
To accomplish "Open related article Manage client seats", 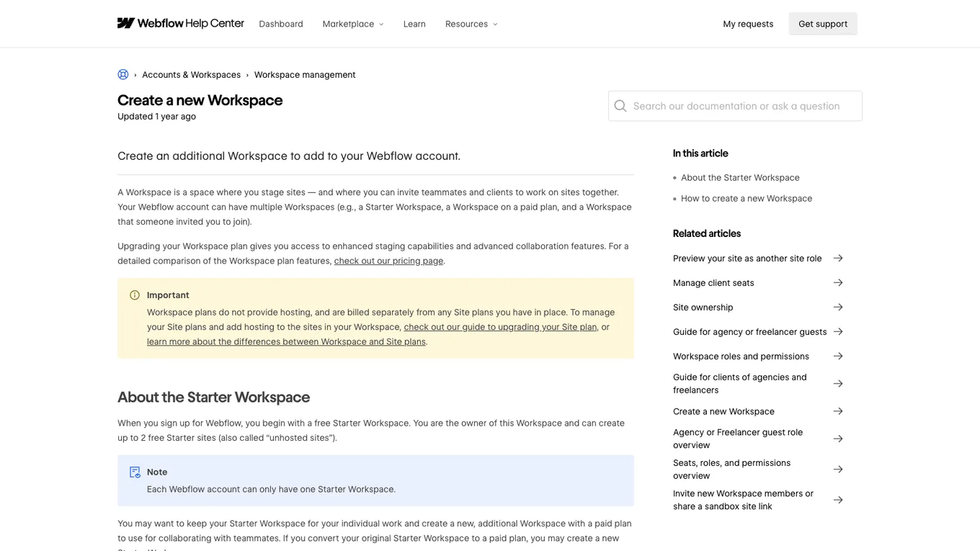I will (713, 283).
